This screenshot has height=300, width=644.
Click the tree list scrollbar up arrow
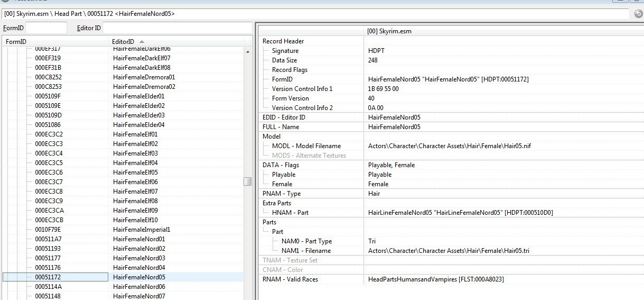(x=247, y=51)
